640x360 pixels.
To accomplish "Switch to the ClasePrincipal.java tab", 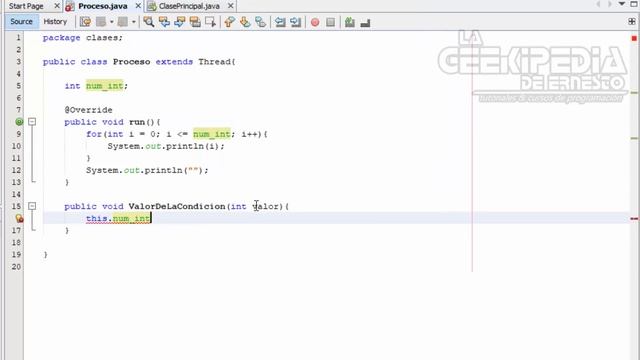I will 189,6.
